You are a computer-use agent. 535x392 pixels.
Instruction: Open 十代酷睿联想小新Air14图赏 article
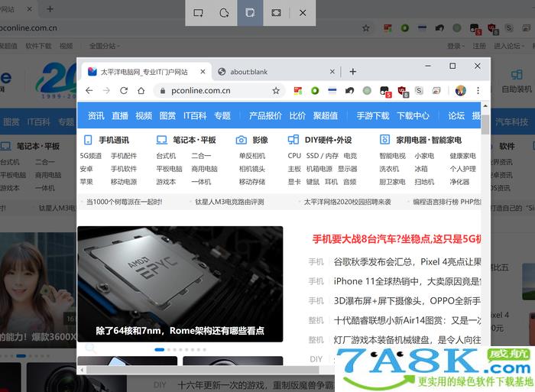tap(407, 320)
